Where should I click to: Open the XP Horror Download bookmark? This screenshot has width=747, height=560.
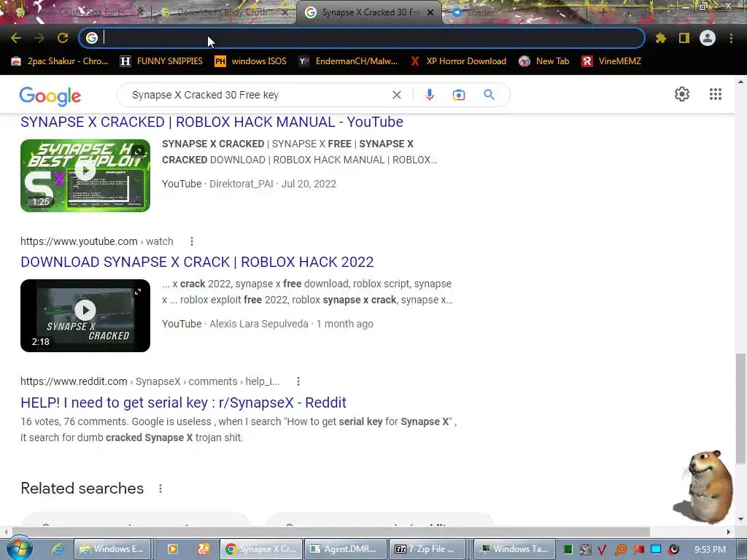tap(458, 61)
